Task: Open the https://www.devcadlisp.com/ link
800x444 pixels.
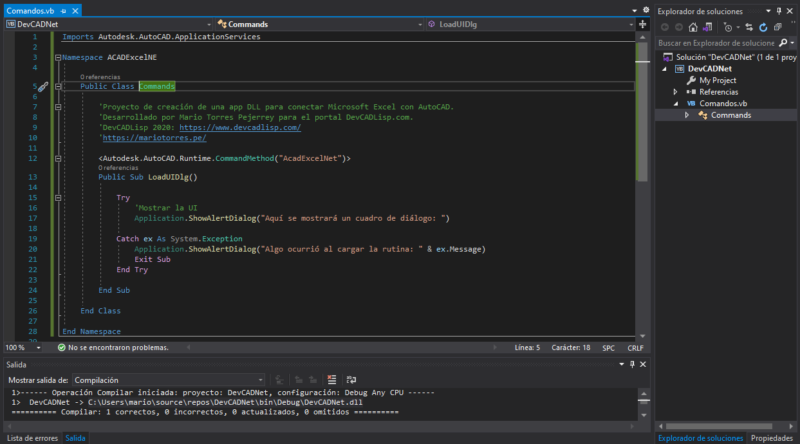Action: coord(240,128)
